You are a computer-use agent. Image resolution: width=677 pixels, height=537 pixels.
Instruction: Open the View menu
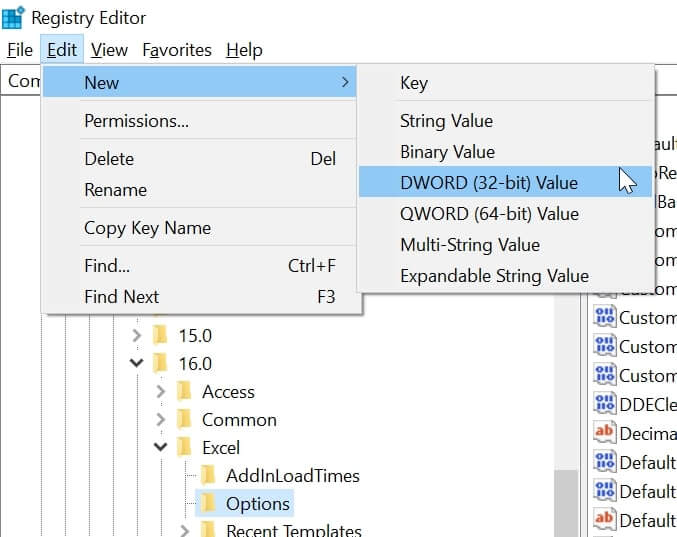pyautogui.click(x=109, y=50)
